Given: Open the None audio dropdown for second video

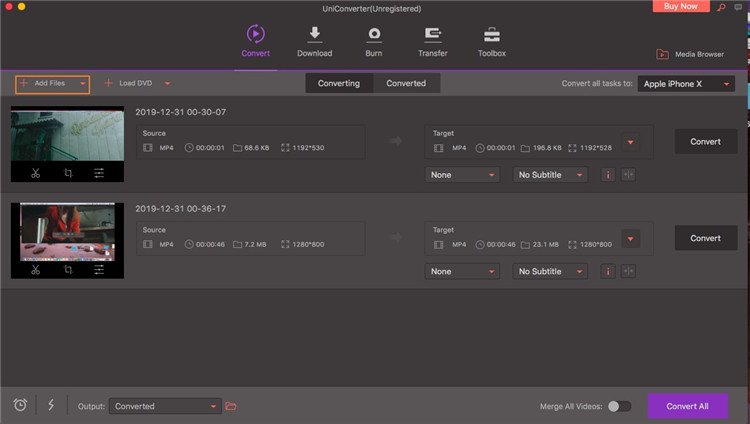Looking at the screenshot, I should point(462,271).
